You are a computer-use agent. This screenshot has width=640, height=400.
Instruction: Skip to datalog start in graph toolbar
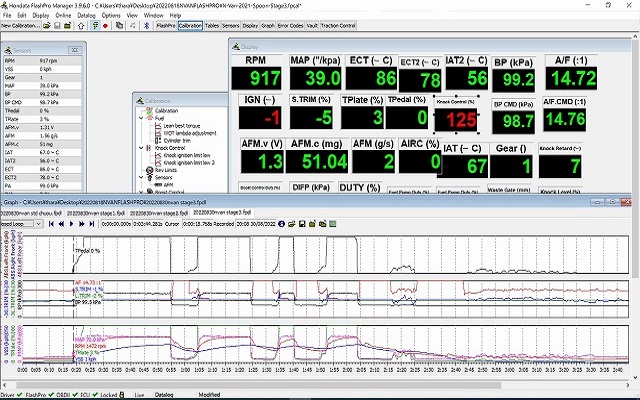coord(51,224)
